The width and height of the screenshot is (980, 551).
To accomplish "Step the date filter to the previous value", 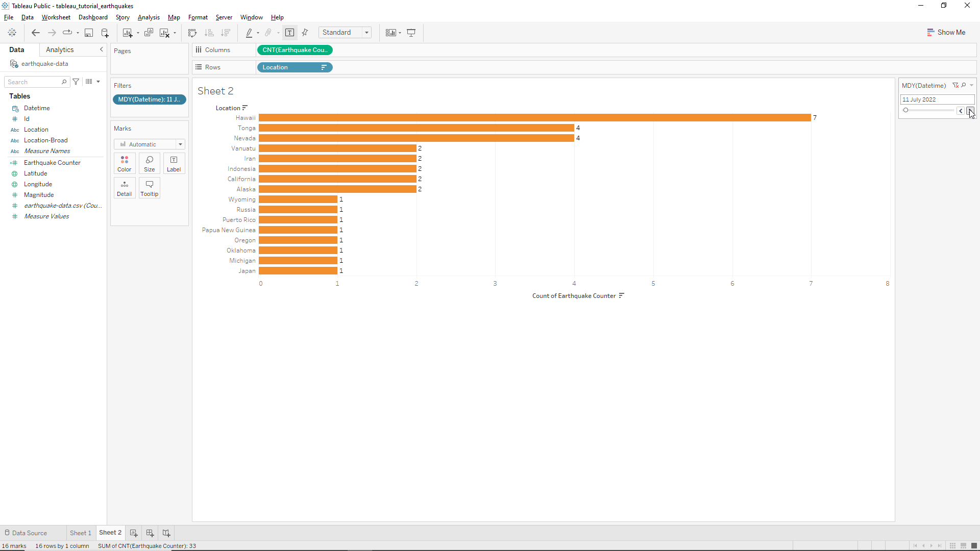I will click(x=960, y=111).
